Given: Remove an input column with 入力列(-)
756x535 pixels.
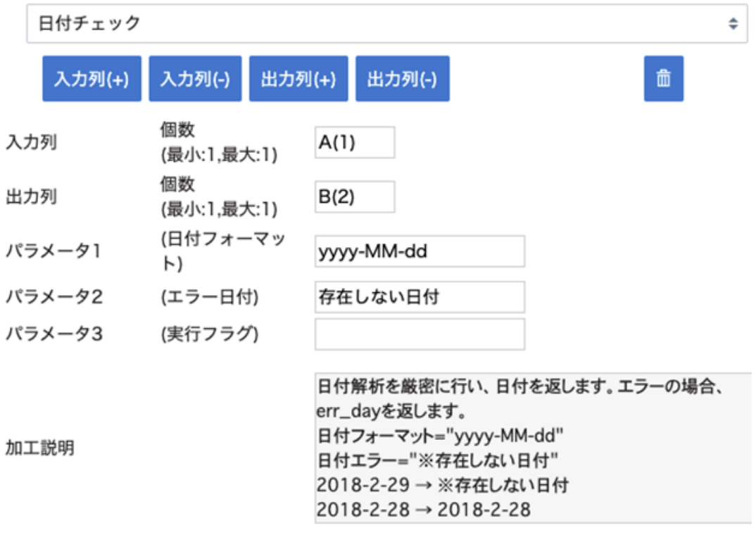Looking at the screenshot, I should coord(195,79).
